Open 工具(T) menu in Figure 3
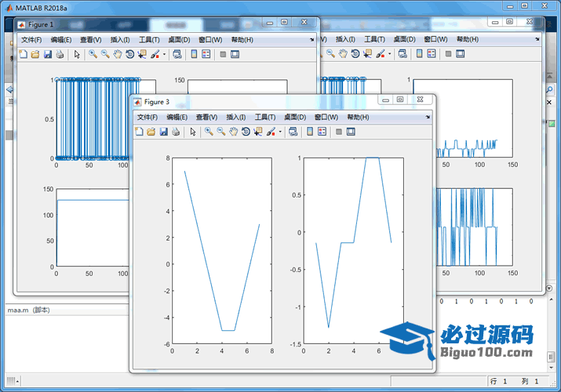Screen dimensions: 561x392 (x=265, y=117)
